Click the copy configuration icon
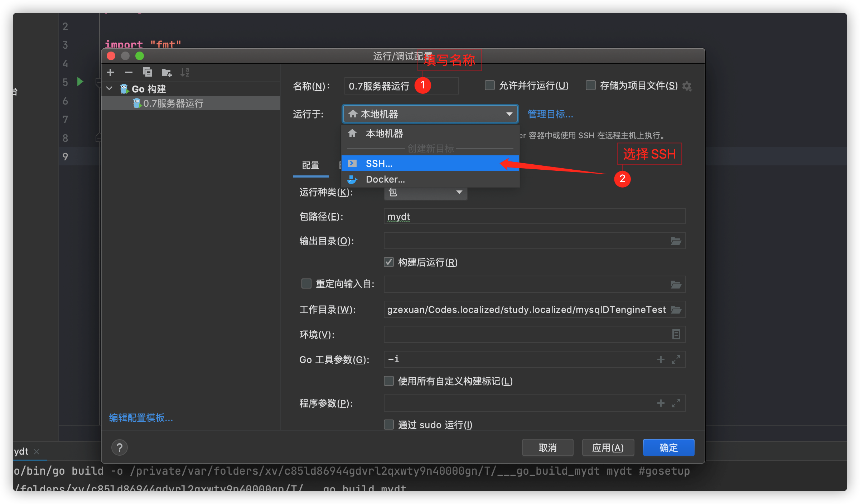 [148, 72]
